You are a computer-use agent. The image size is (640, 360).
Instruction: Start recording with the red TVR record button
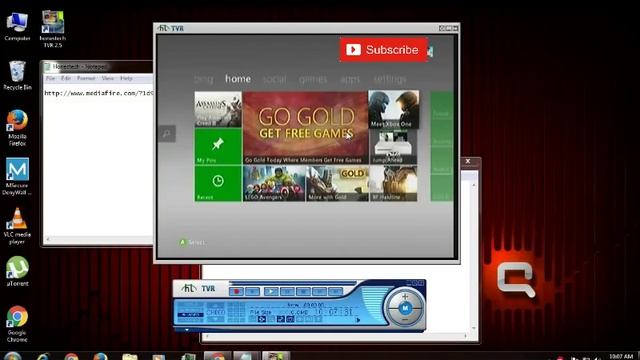point(236,291)
